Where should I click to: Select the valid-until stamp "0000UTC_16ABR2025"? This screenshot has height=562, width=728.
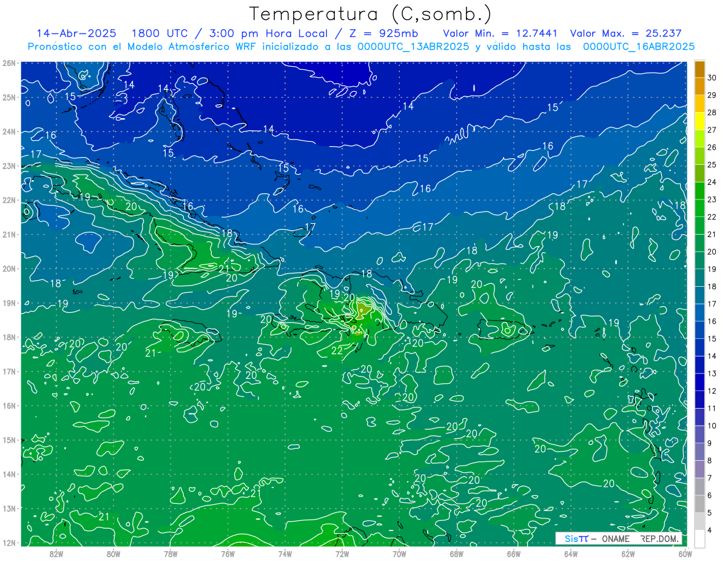click(639, 46)
